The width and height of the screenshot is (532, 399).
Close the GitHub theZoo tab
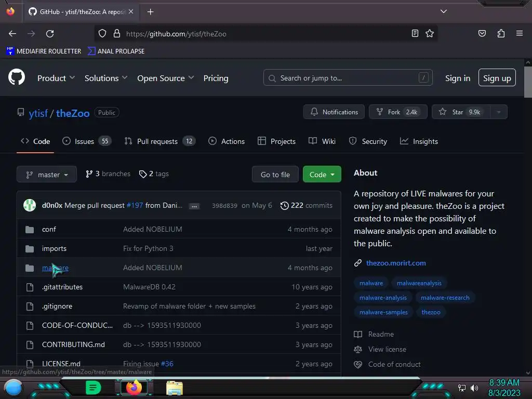(x=131, y=11)
